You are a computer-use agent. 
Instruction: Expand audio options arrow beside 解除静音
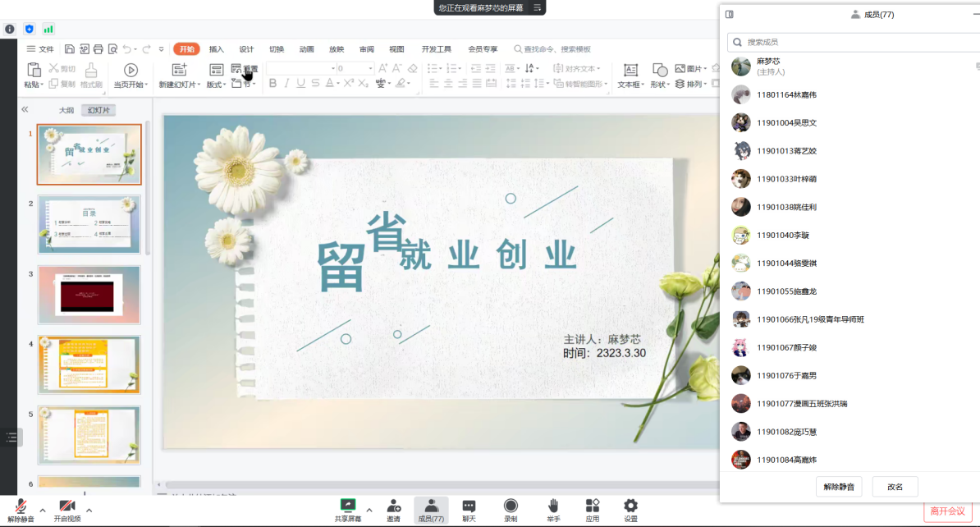coord(43,510)
